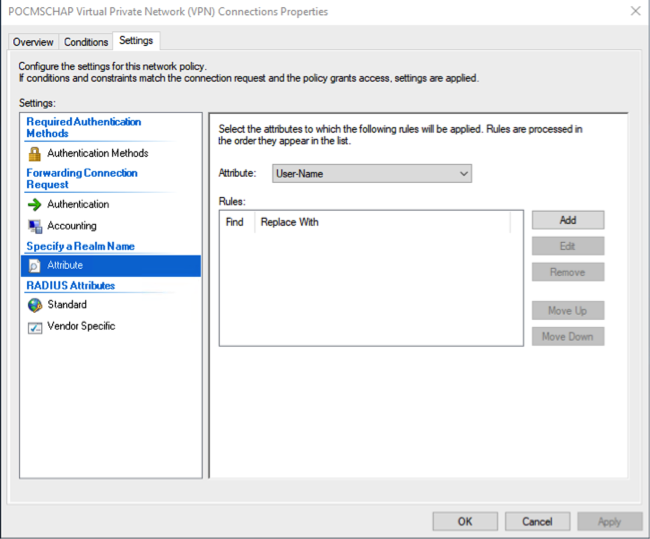Click the Accounting computers icon
650x539 pixels.
35,226
